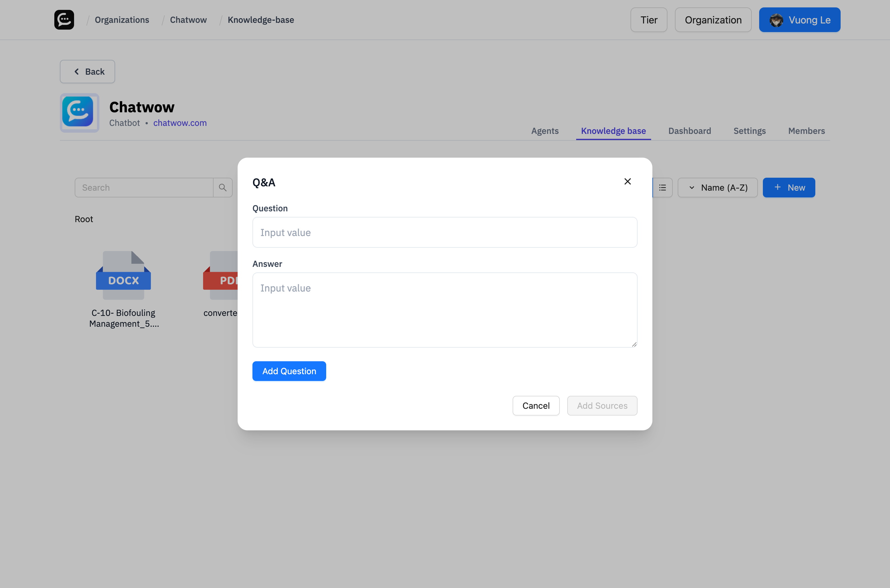
Task: Expand the Organization menu in the header
Action: point(713,19)
